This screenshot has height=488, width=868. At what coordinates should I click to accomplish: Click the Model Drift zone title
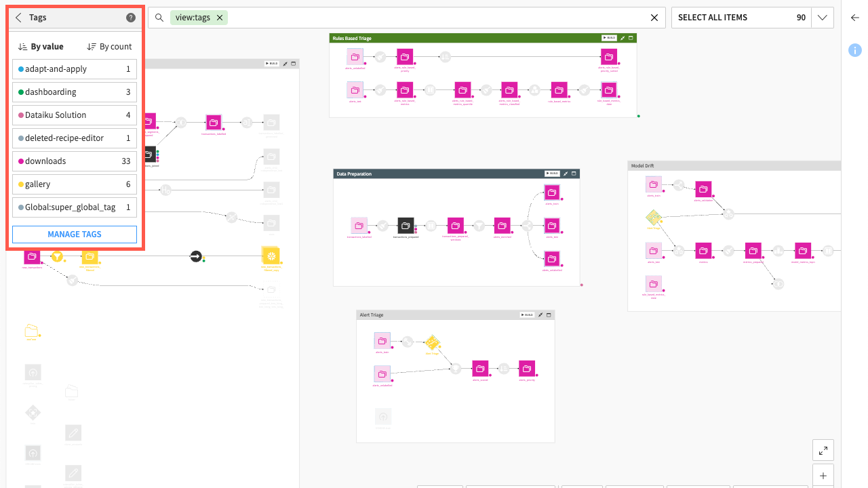pos(642,165)
